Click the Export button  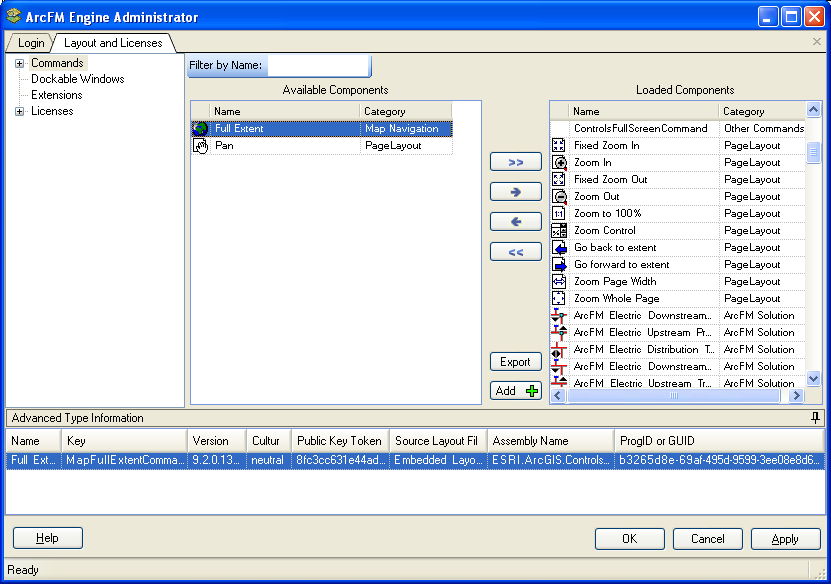point(516,361)
